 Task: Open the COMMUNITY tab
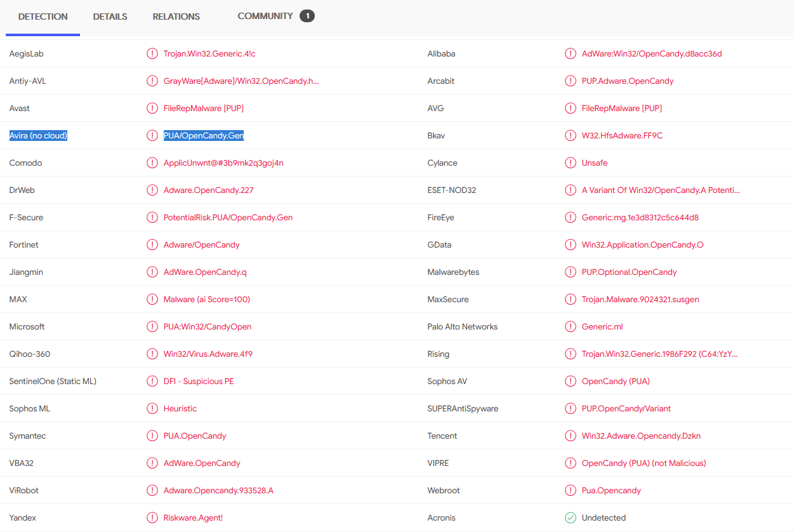tap(265, 16)
